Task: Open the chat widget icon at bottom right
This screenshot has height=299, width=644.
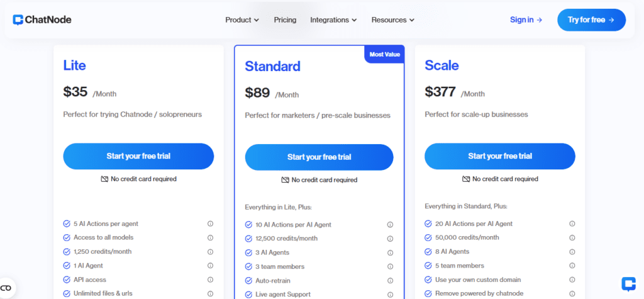Action: 628,284
